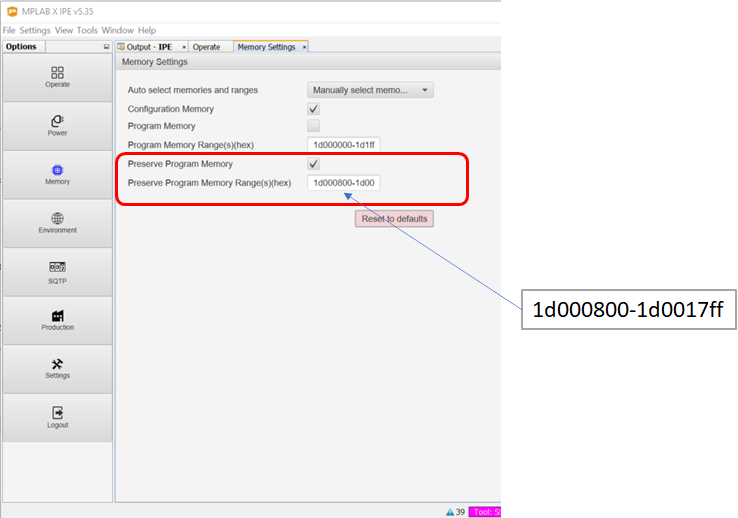
Task: Close the Output - IPE tab
Action: [x=184, y=47]
